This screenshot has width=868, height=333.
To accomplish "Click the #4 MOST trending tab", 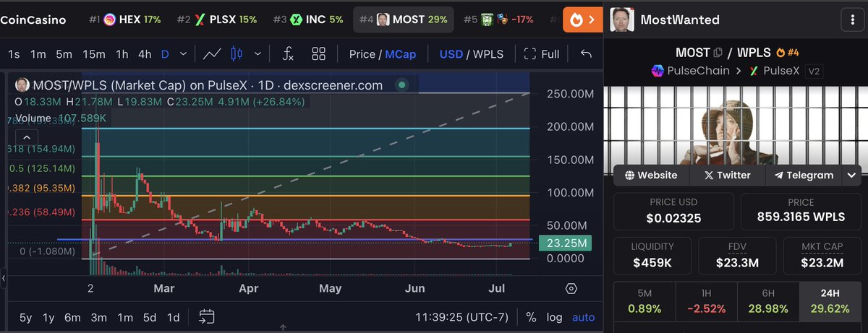I will point(404,20).
